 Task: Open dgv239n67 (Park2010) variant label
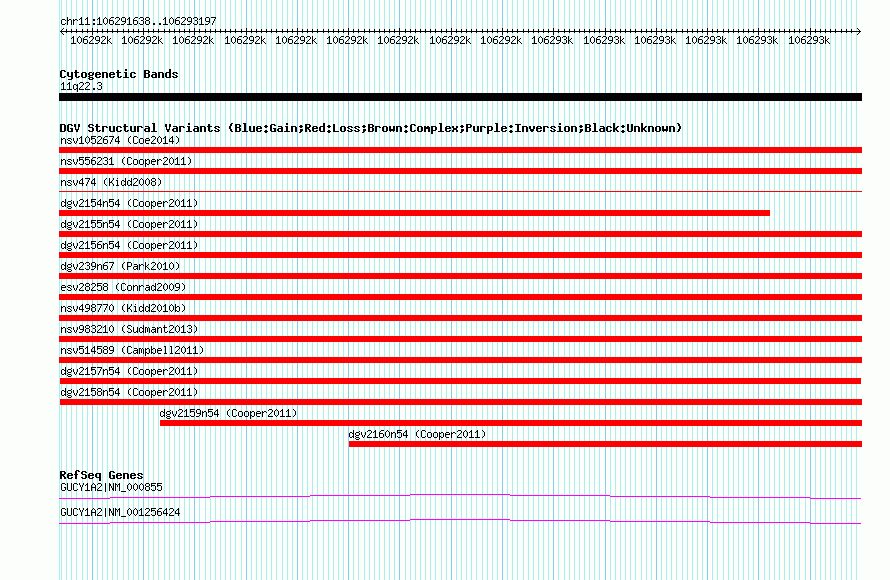[120, 266]
